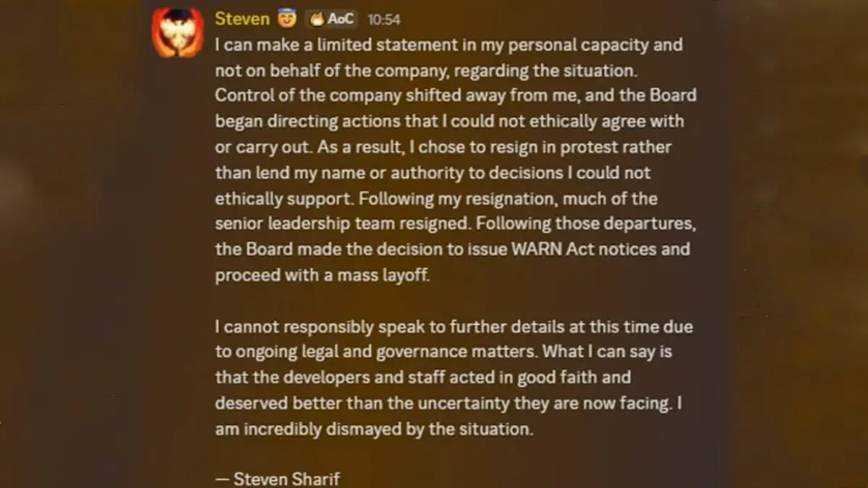Viewport: 868px width, 488px height.
Task: Click the signature line Steven Sharif
Action: pyautogui.click(x=286, y=478)
